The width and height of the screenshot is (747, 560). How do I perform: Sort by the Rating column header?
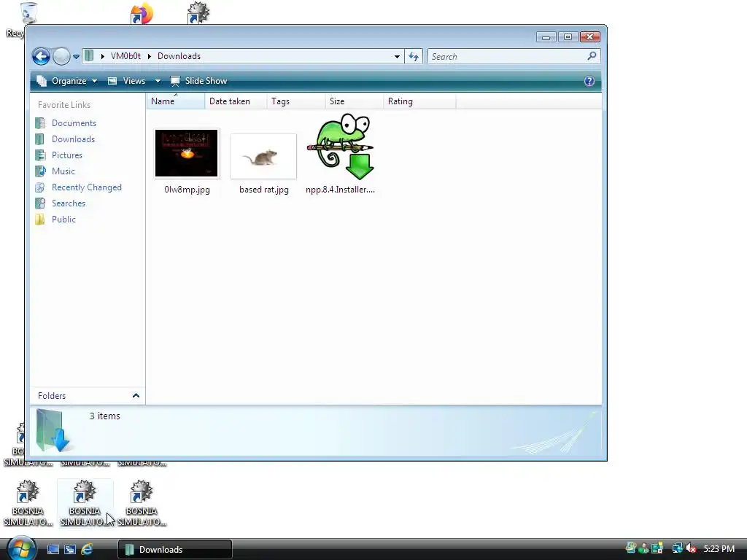[419, 101]
